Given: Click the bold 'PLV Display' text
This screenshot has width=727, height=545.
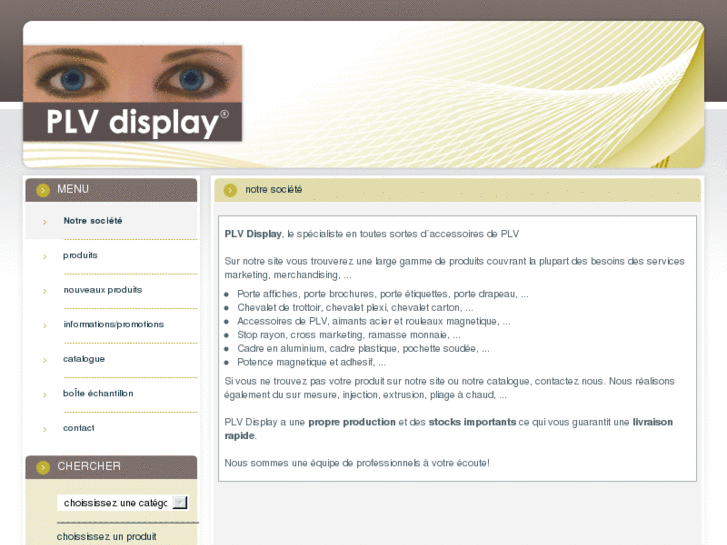Looking at the screenshot, I should tap(253, 234).
